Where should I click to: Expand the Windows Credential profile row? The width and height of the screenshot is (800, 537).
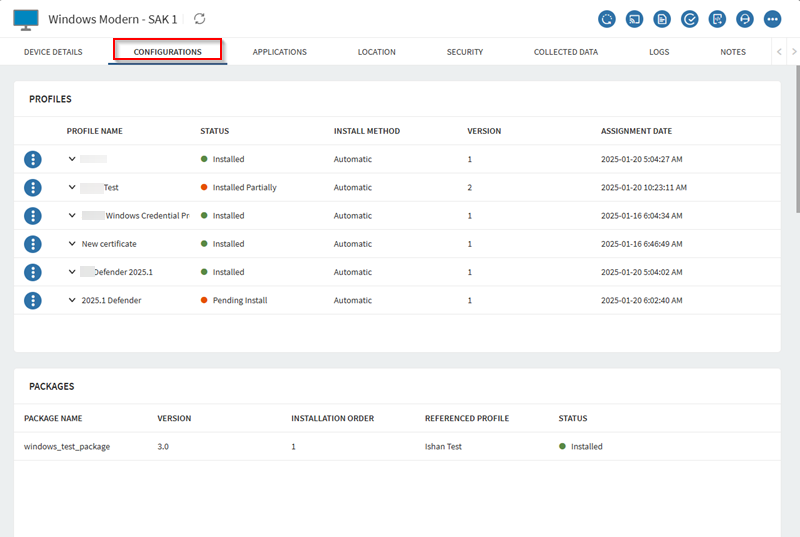72,216
